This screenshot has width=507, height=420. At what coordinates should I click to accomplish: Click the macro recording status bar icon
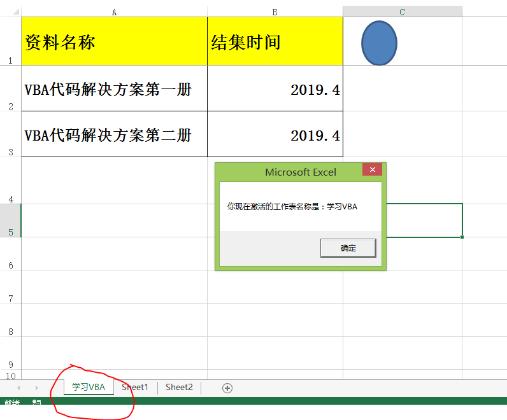(36, 402)
